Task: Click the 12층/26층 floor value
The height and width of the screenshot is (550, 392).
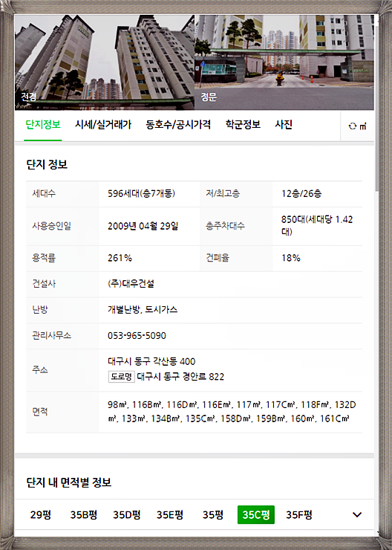Action: [x=301, y=194]
